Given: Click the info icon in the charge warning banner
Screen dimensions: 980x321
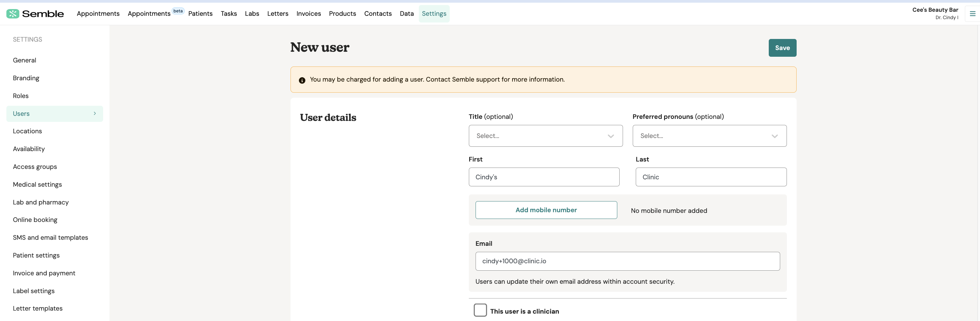Looking at the screenshot, I should coord(302,80).
